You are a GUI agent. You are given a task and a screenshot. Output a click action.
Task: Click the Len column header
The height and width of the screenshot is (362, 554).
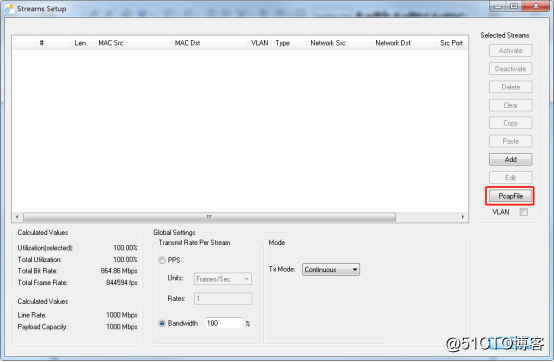[83, 43]
